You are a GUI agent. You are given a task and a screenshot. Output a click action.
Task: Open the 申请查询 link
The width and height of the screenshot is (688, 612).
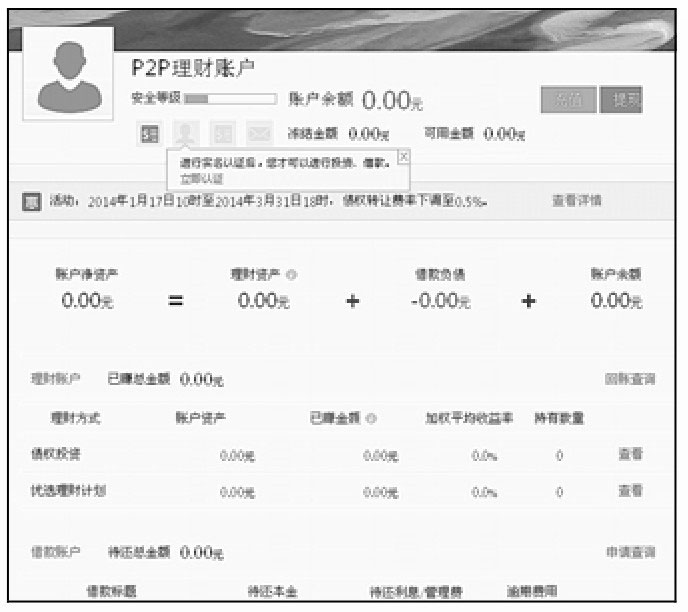pos(631,552)
